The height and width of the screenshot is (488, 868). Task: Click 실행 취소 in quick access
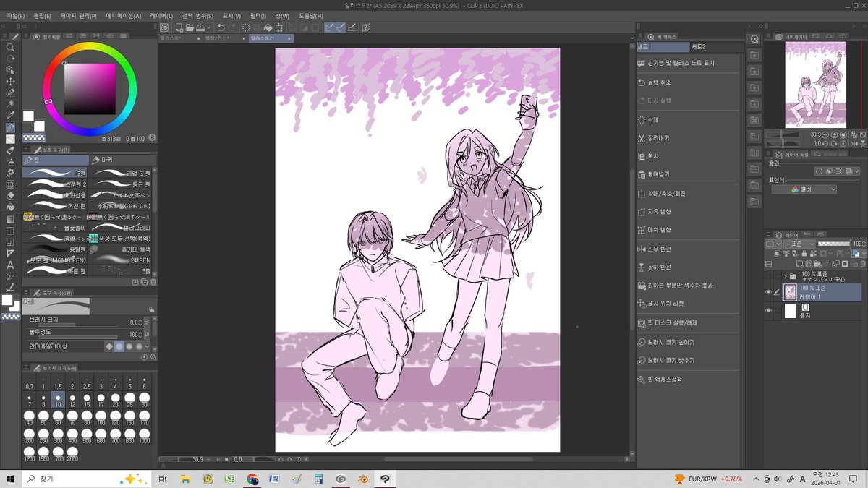click(x=660, y=82)
